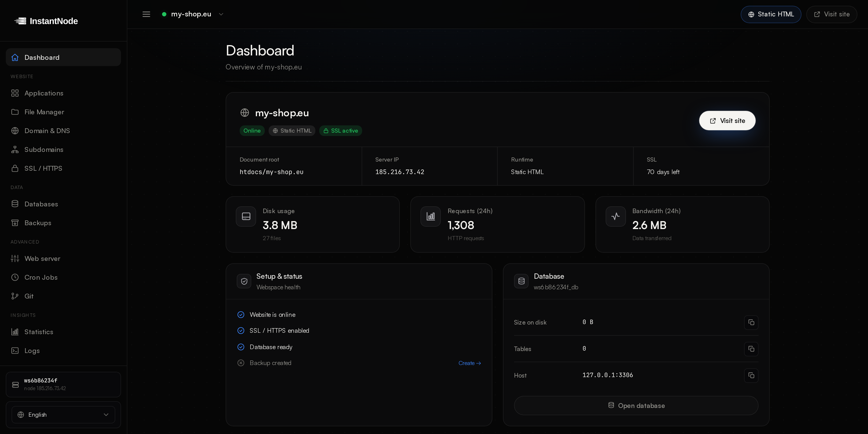868x434 pixels.
Task: Open SSL / HTTPS settings page
Action: 63,168
